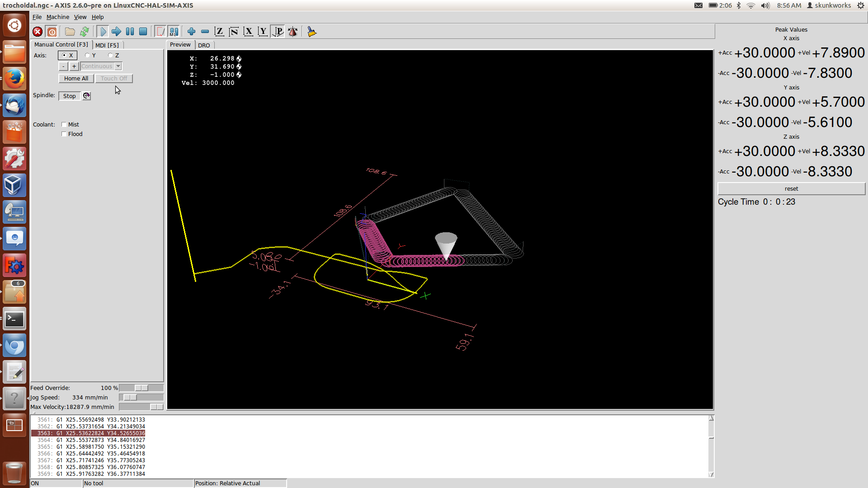Click Home All button
This screenshot has width=868, height=488.
pos(76,78)
